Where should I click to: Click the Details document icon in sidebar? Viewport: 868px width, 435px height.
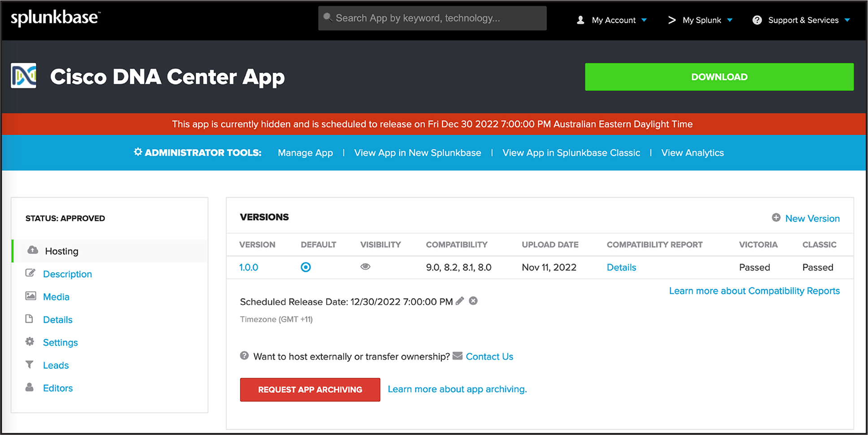pos(29,318)
